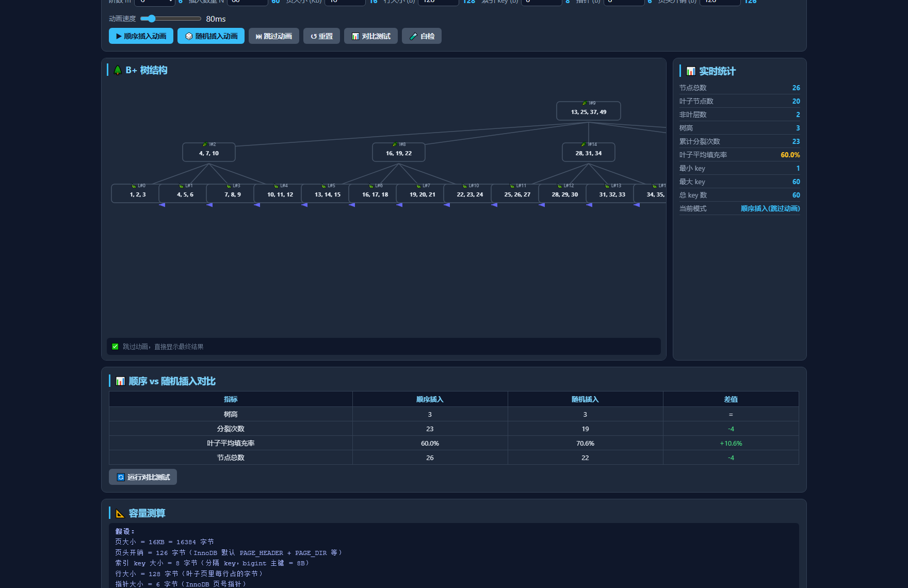Select internal node I#2 with keys 4, 7, 10
The image size is (908, 588).
coord(209,152)
